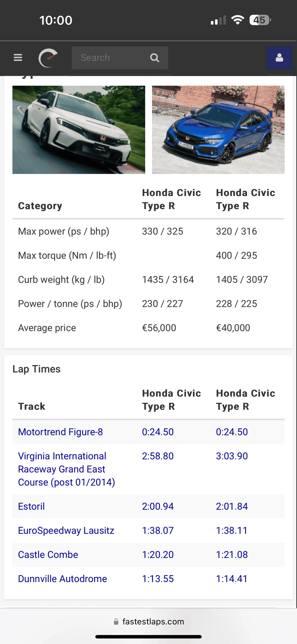This screenshot has width=297, height=644.
Task: Tap the magnifying glass search icon
Action: click(154, 58)
